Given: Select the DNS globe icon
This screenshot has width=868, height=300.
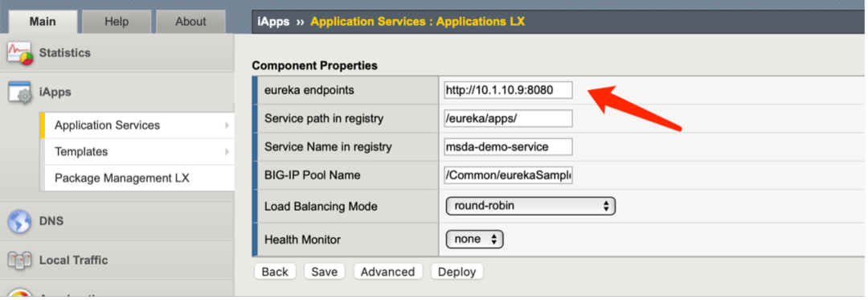Looking at the screenshot, I should [x=19, y=221].
